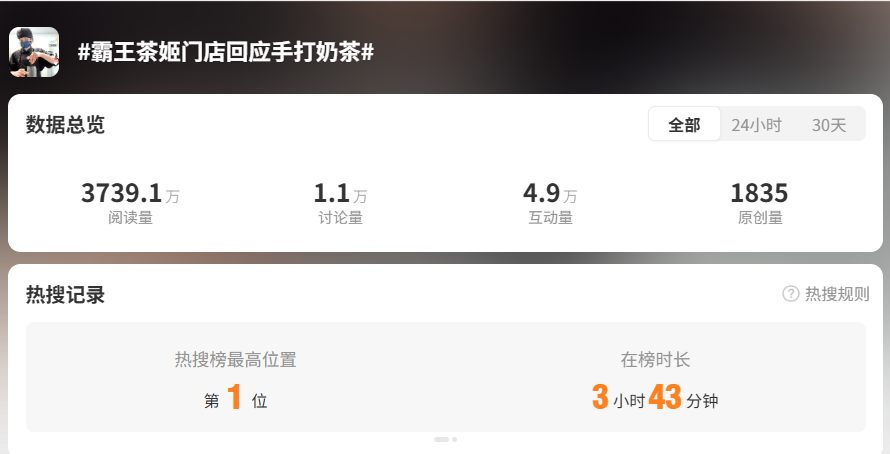Click the 数据总览 section heading
The image size is (890, 454).
pos(65,124)
